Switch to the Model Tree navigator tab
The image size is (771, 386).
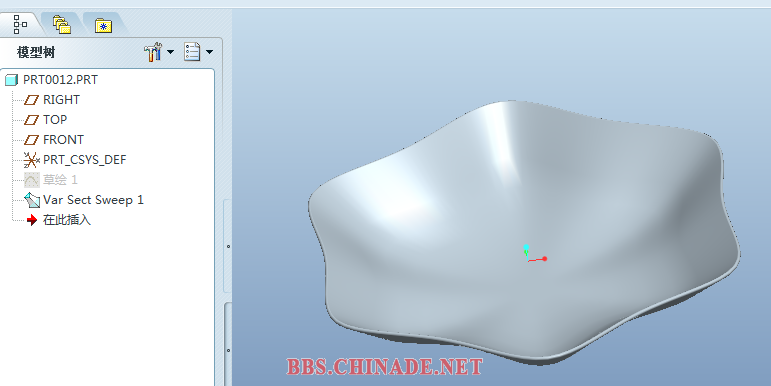point(20,24)
